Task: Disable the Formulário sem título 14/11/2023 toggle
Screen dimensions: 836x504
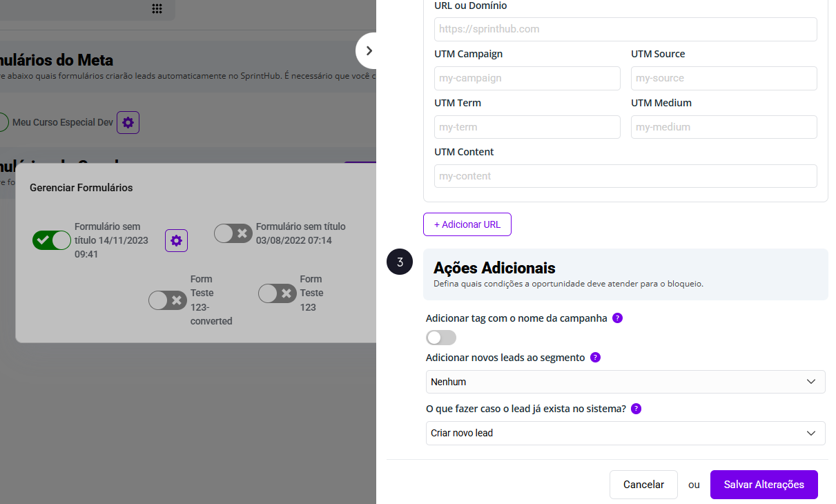Action: click(52, 240)
